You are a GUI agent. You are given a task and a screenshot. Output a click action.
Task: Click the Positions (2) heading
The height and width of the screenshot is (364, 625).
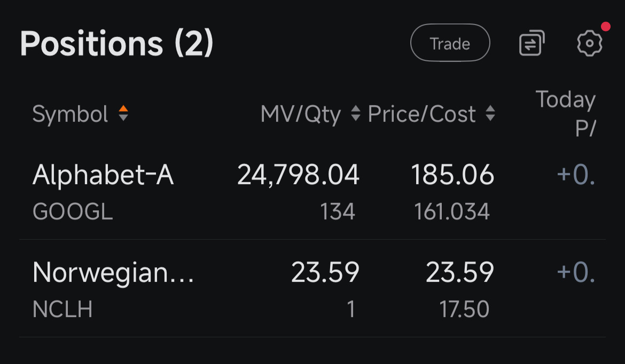[x=116, y=43]
